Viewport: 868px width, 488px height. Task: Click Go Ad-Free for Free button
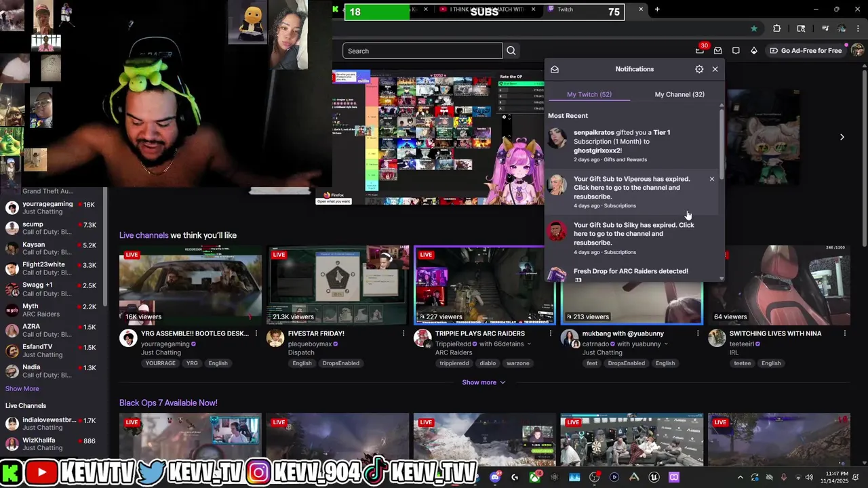pyautogui.click(x=806, y=50)
